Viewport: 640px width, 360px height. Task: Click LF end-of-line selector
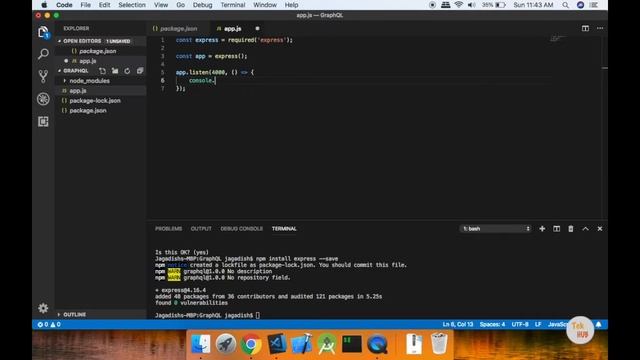[x=538, y=324]
